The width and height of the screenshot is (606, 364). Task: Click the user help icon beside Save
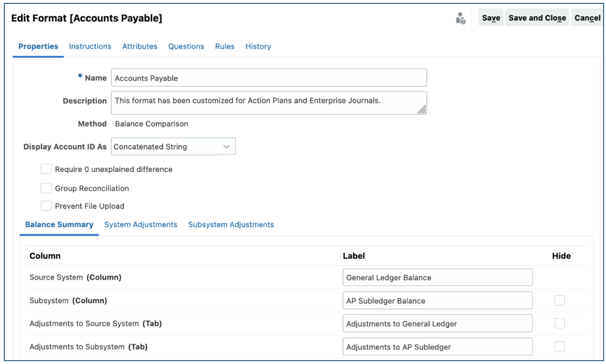click(461, 18)
